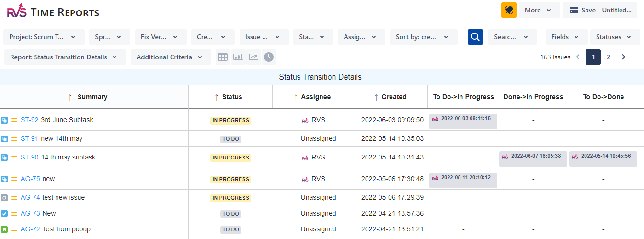Switch to the line chart view icon
Viewport: 644px width, 239px height.
click(253, 57)
